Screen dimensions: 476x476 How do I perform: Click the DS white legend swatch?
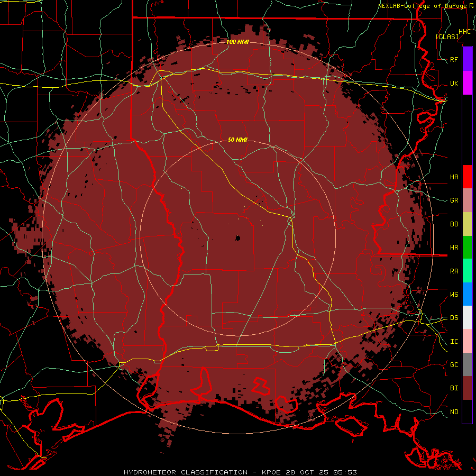pos(467,317)
